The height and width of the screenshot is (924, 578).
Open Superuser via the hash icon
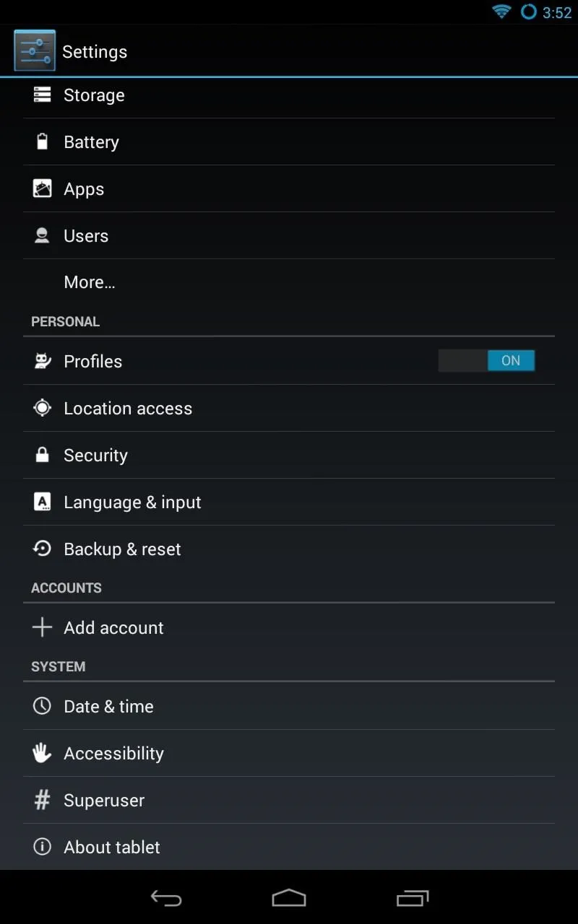(x=42, y=800)
